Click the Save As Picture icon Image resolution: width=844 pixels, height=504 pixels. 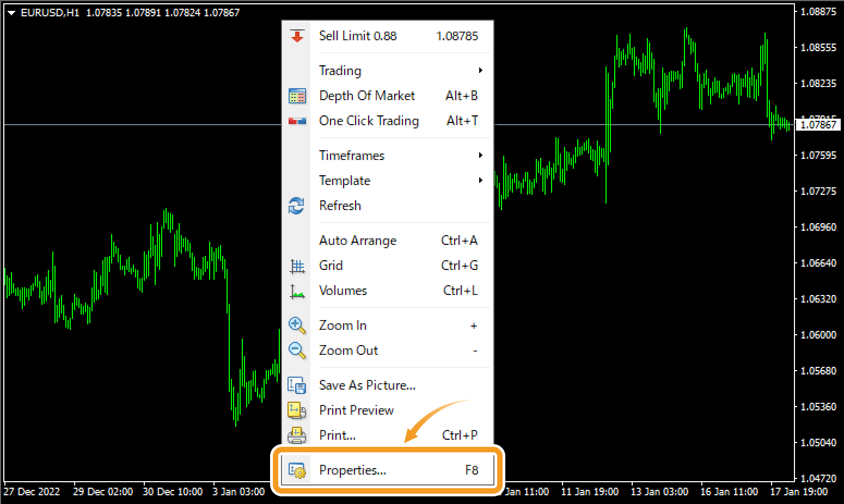(x=297, y=385)
